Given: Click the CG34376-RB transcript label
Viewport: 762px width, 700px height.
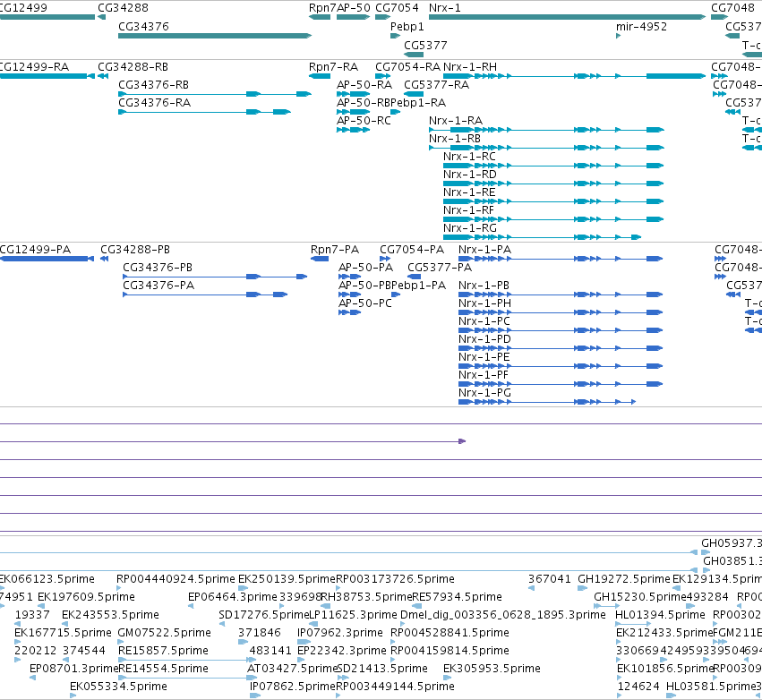Looking at the screenshot, I should (x=154, y=84).
